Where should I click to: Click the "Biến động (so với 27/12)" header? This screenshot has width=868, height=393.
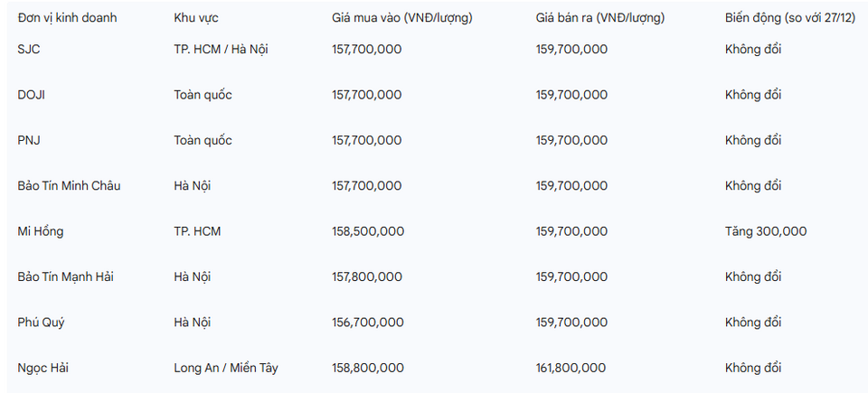[789, 17]
